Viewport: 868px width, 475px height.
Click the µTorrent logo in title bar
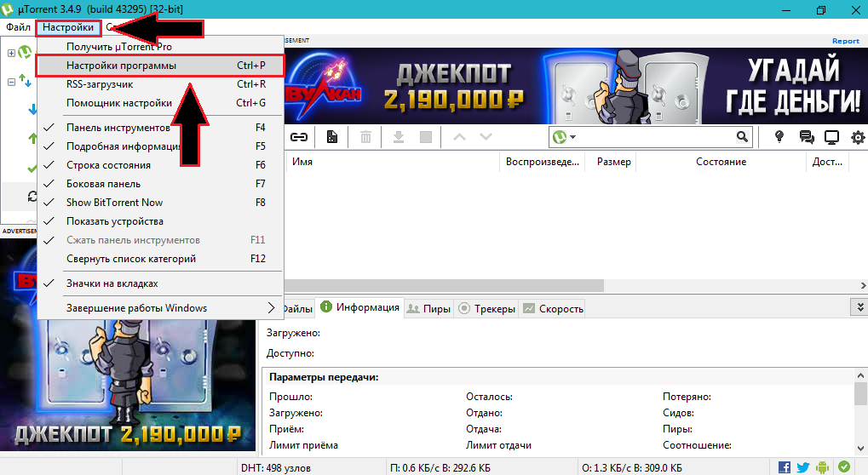pos(8,9)
